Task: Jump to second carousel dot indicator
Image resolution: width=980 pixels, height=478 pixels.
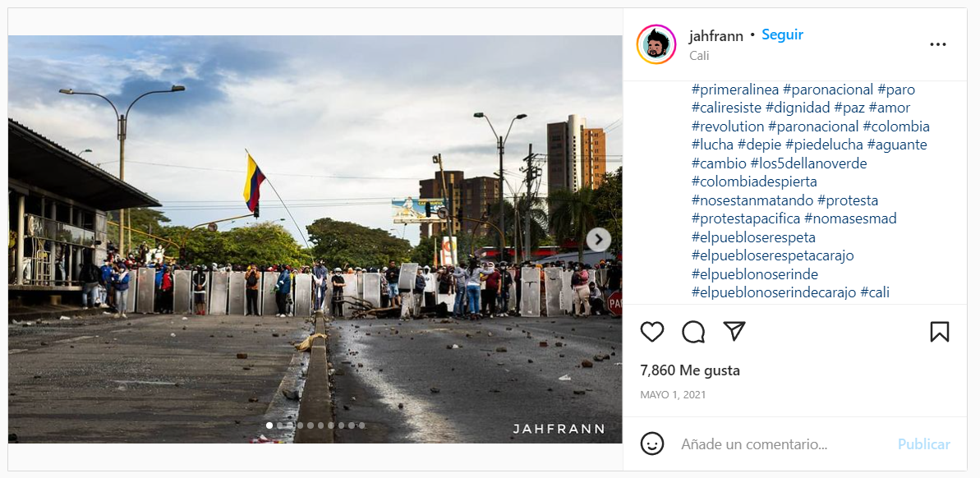Action: pyautogui.click(x=279, y=425)
